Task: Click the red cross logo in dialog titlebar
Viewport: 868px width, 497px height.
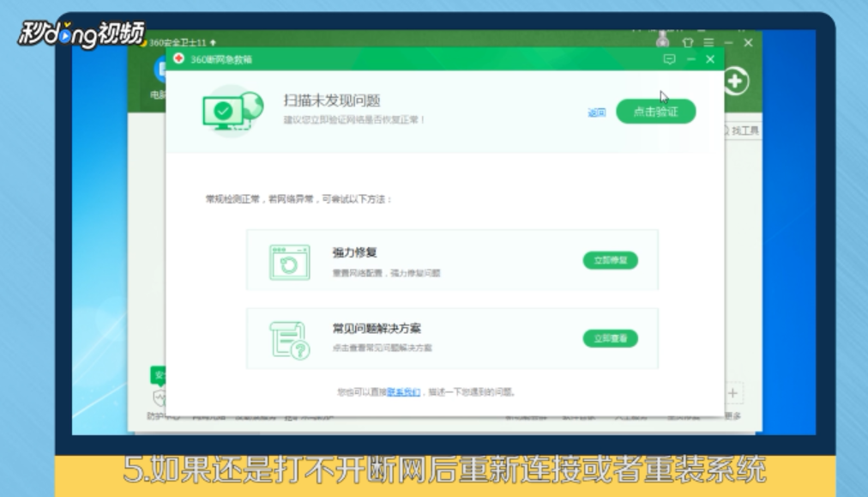Action: tap(178, 58)
